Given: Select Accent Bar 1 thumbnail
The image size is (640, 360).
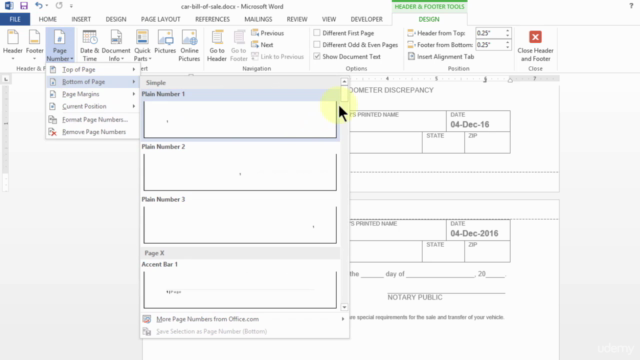Looking at the screenshot, I should pyautogui.click(x=240, y=290).
